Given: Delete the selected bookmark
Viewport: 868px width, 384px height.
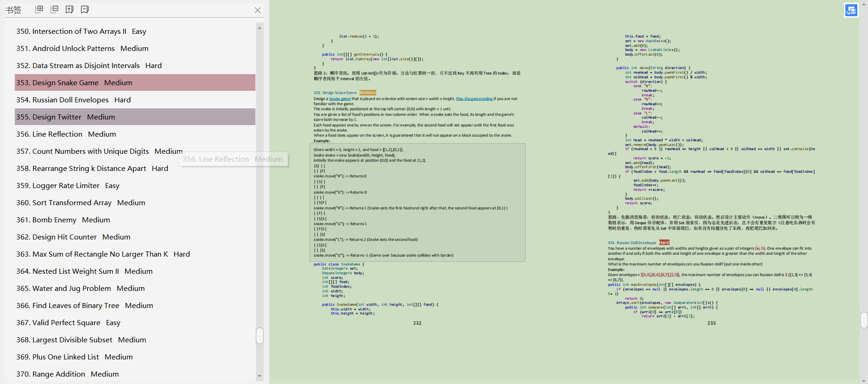Looking at the screenshot, I should [85, 9].
